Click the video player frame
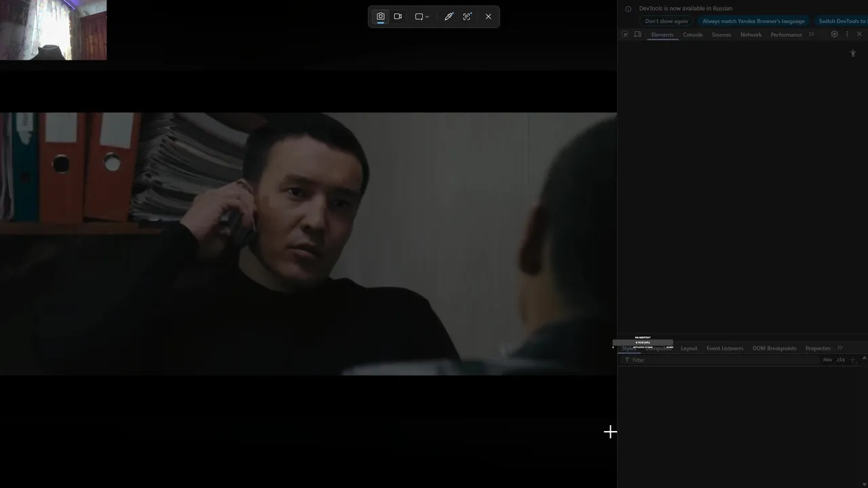 click(x=309, y=244)
